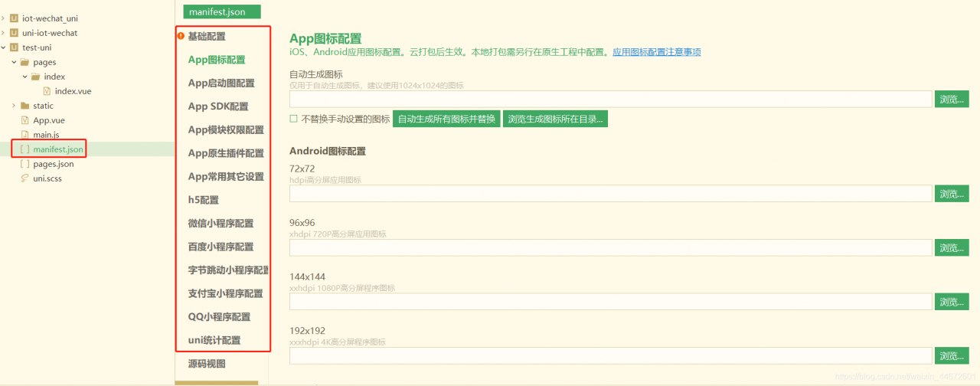This screenshot has height=386, width=980.
Task: Click the pages folder icon
Action: point(25,62)
